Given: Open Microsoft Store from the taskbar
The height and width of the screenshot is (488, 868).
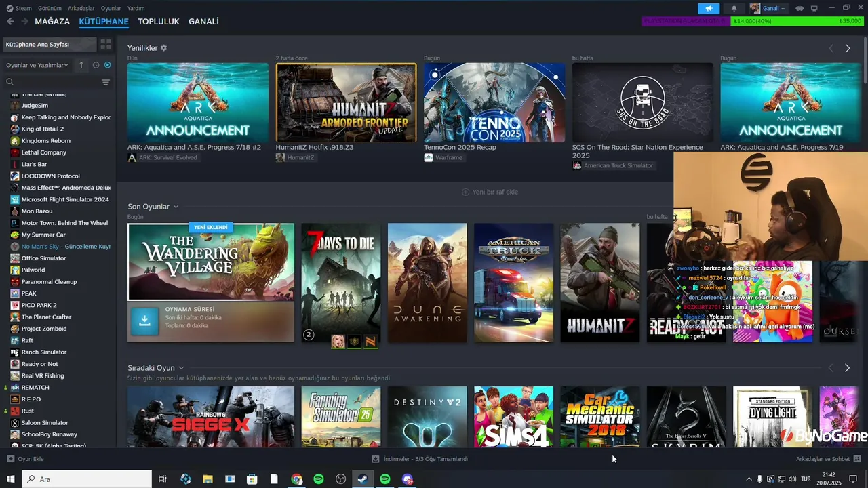Looking at the screenshot, I should [252, 479].
